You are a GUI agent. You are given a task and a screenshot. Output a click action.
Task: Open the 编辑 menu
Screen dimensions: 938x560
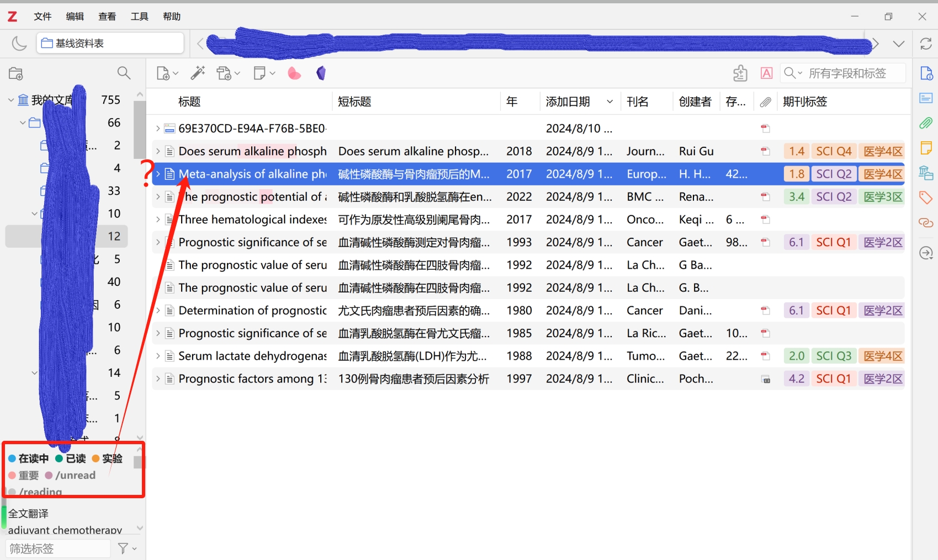pos(75,17)
